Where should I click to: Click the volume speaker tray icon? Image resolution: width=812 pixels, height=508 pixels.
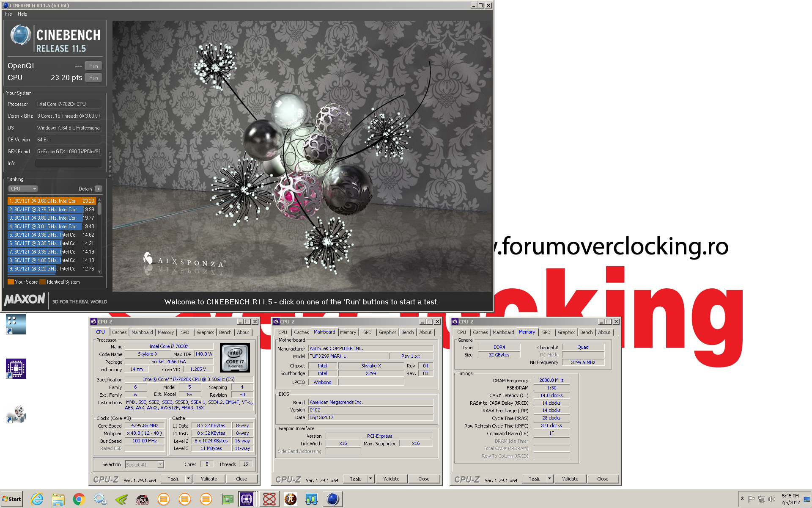click(x=771, y=499)
